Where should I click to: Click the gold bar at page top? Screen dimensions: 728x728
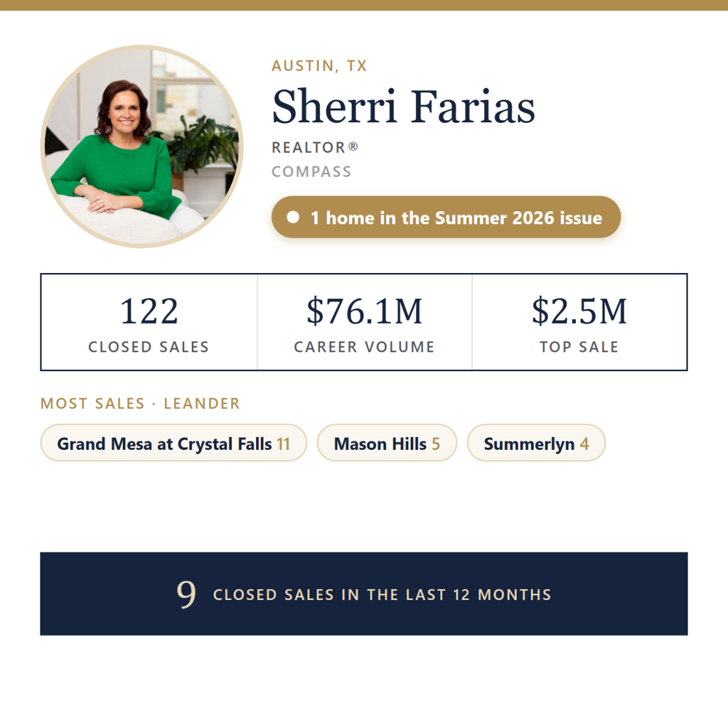[364, 5]
